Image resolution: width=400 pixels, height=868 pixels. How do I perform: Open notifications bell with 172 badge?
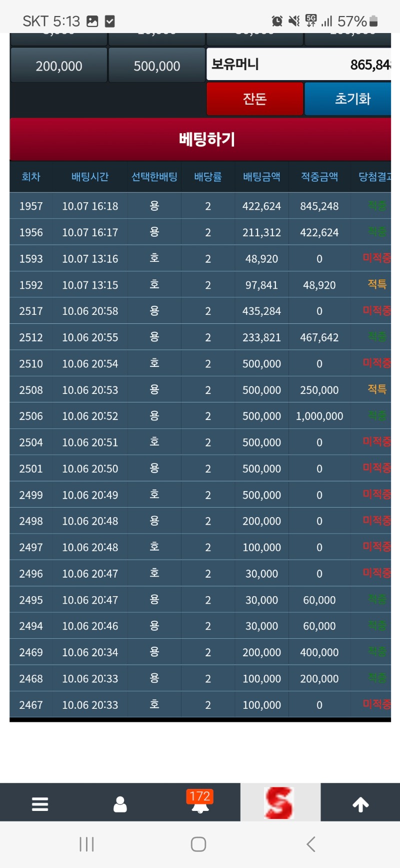tap(200, 802)
